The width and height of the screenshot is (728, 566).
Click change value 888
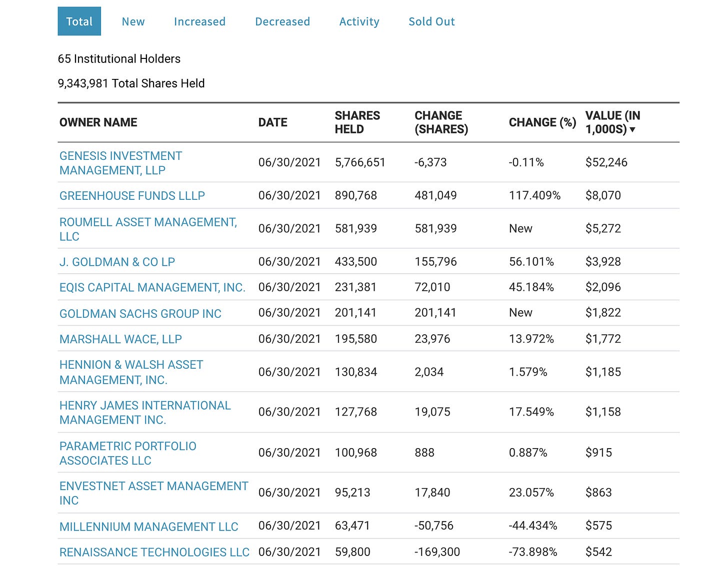point(424,453)
